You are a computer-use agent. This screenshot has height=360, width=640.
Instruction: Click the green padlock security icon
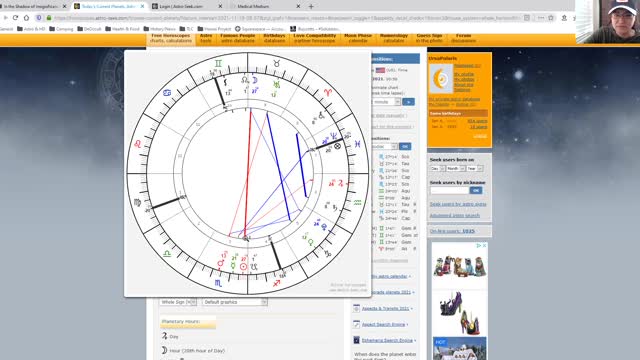[x=49, y=18]
